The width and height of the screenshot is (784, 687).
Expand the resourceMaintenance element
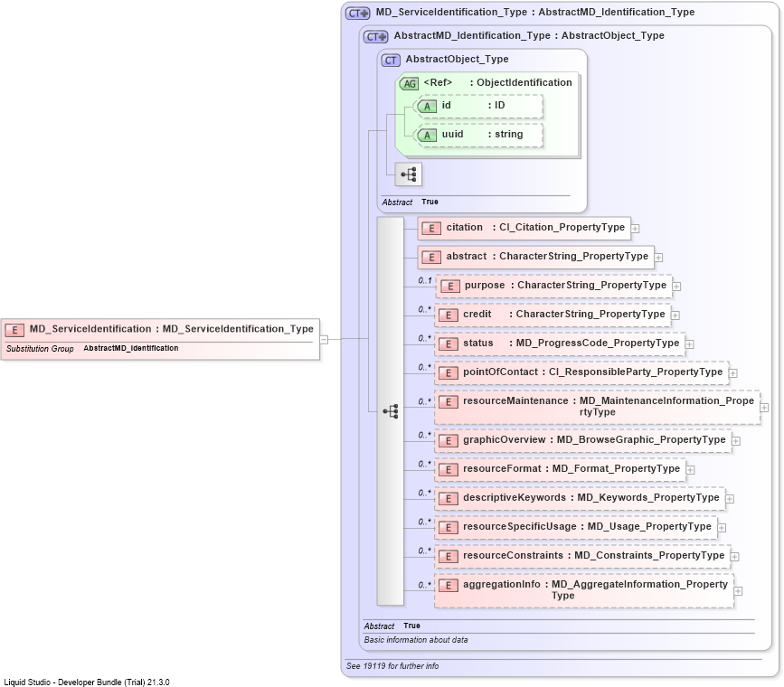click(764, 408)
